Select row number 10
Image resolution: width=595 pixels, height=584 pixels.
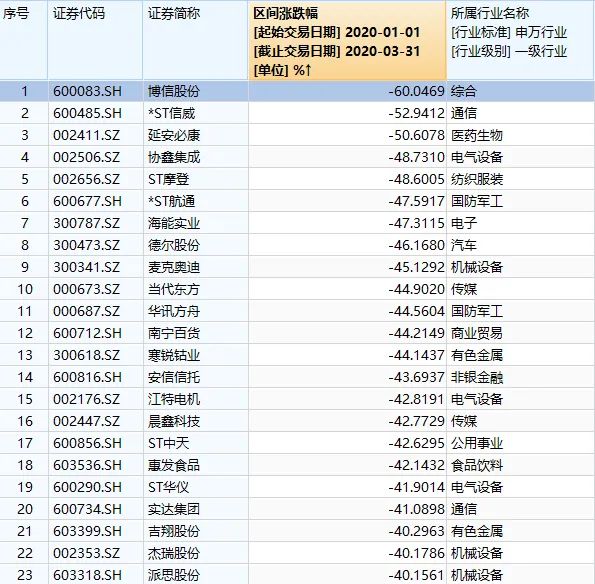click(25, 289)
